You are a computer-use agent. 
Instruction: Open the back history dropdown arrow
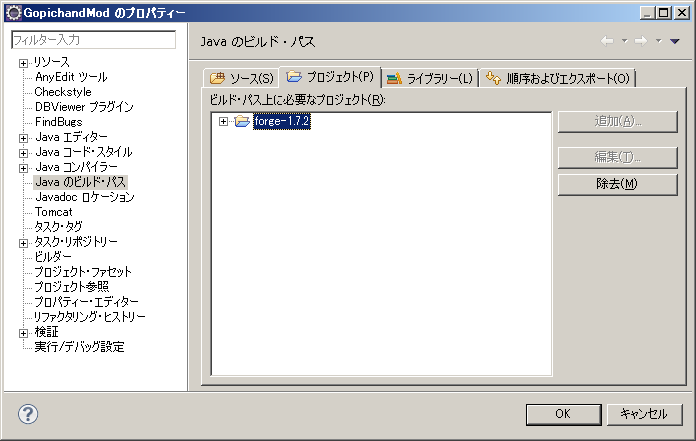point(625,41)
